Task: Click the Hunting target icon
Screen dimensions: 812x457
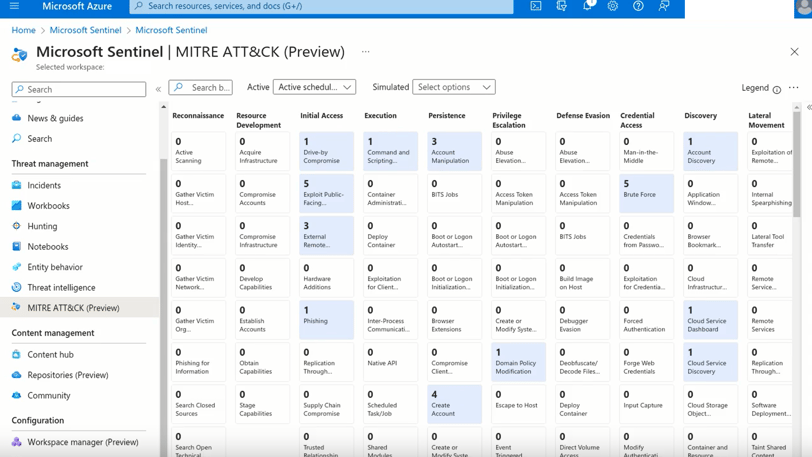Action: coord(17,226)
